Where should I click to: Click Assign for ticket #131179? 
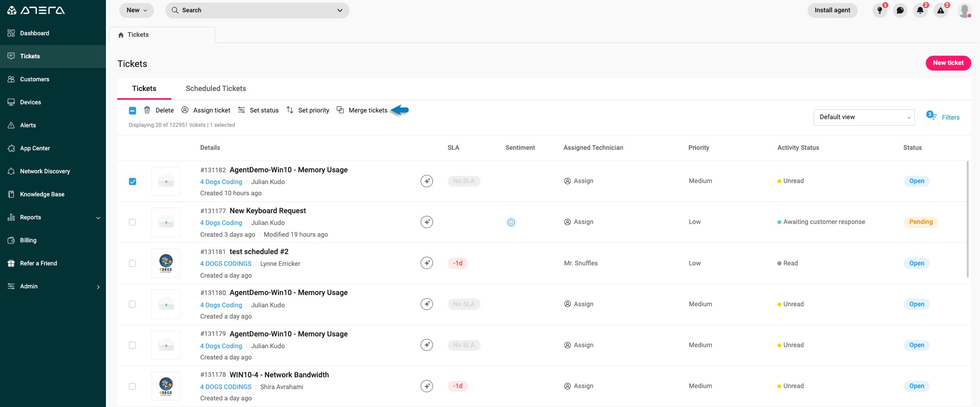coord(579,345)
